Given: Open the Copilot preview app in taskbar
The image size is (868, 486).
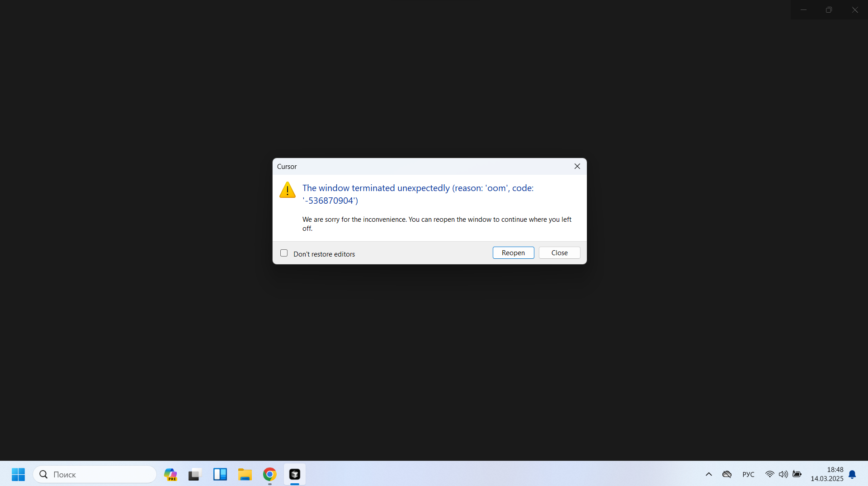Looking at the screenshot, I should 170,474.
